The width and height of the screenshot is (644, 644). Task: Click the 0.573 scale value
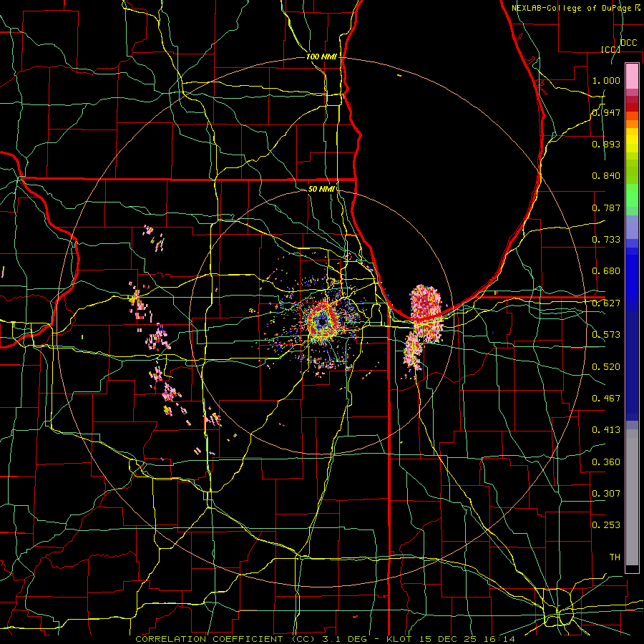tap(606, 335)
